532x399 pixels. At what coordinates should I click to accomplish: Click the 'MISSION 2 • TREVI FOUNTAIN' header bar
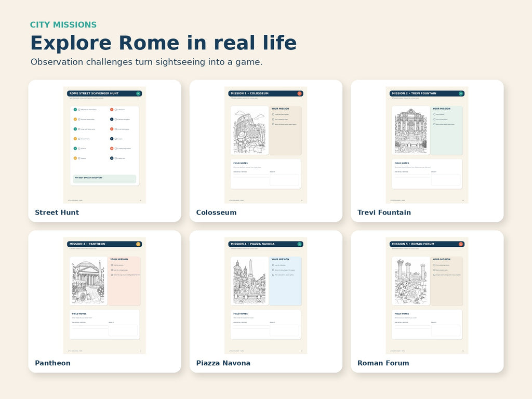[427, 94]
